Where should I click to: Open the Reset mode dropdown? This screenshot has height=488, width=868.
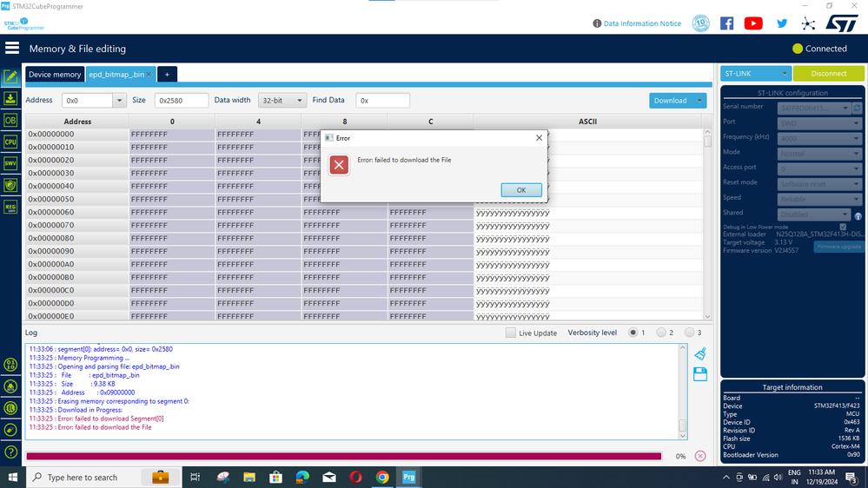(x=818, y=184)
